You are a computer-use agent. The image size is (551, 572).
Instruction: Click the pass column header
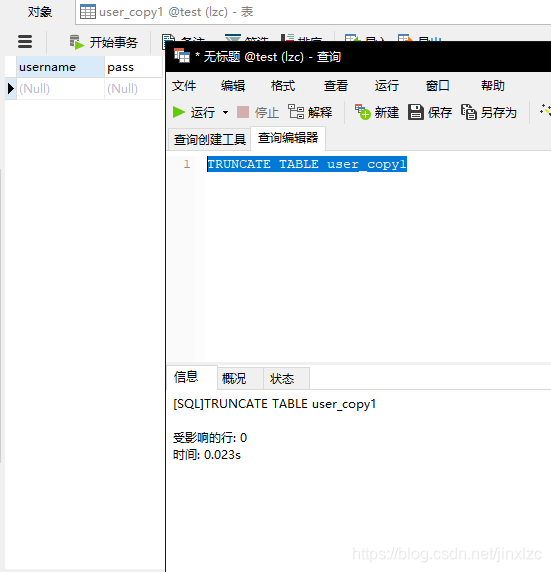[x=133, y=67]
